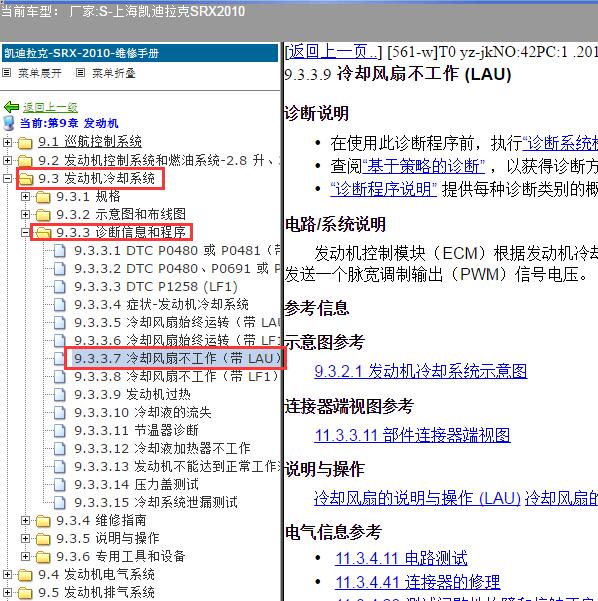This screenshot has height=601, width=598.
Task: Click page icon of 9.3.3.10 冷却液的流失
Action: point(59,412)
